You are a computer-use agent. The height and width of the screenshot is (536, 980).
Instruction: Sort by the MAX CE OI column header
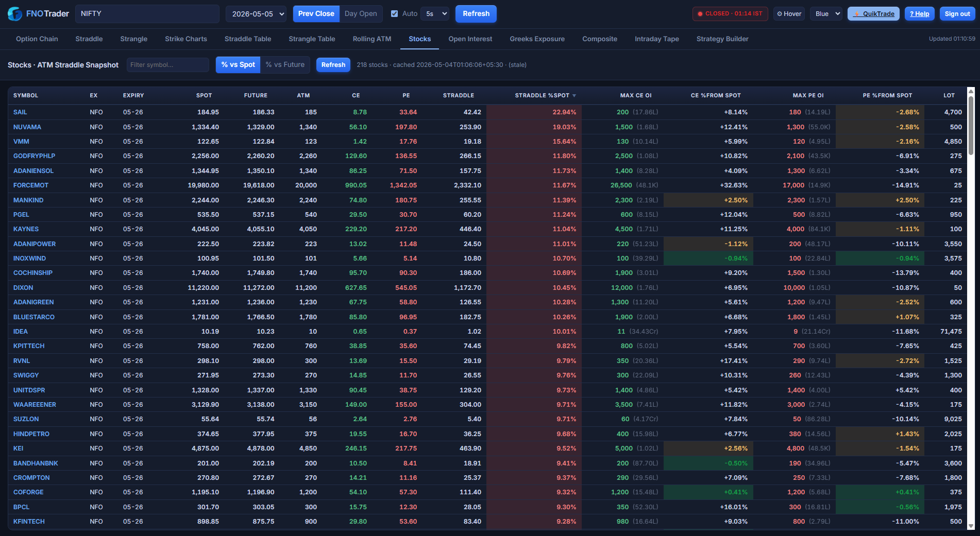[x=636, y=96]
